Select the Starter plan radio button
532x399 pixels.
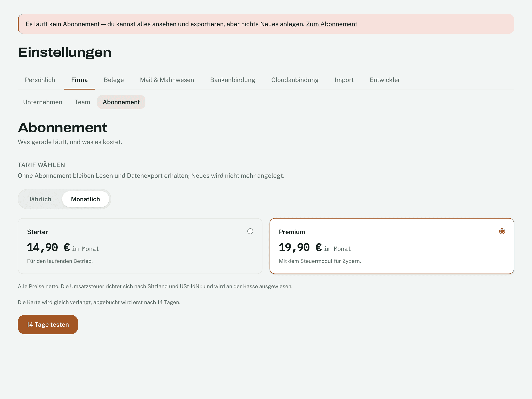[250, 231]
